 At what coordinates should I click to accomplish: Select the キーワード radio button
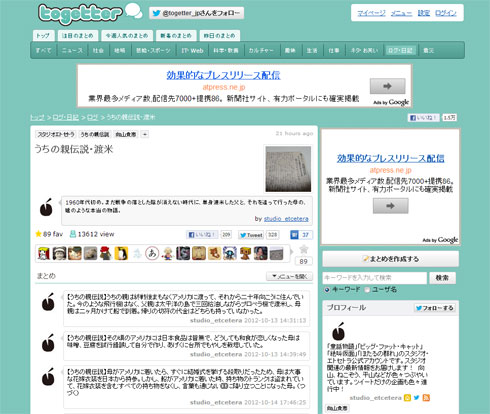click(327, 290)
